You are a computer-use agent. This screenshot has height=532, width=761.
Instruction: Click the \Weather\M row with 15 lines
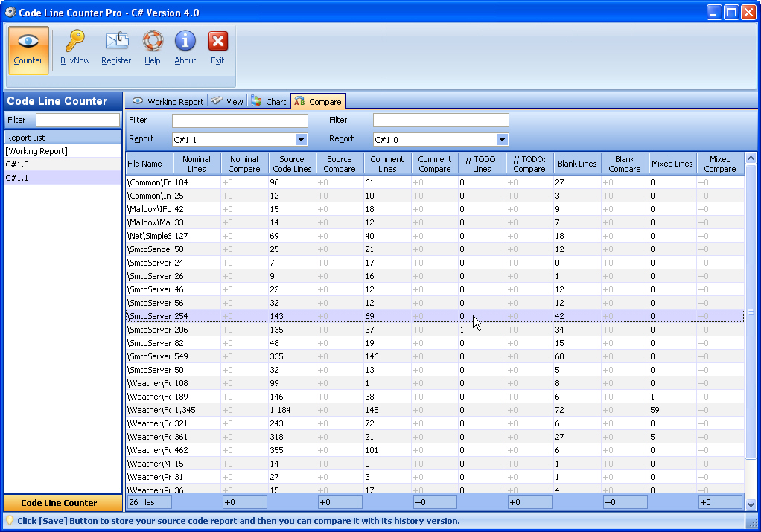coord(435,464)
